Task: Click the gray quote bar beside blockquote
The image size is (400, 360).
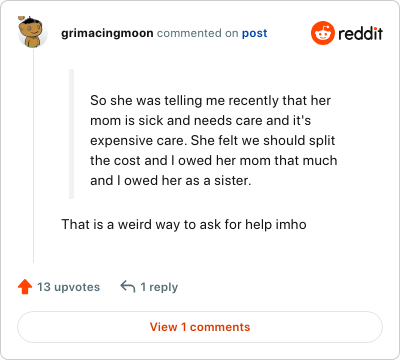Action: [71, 134]
